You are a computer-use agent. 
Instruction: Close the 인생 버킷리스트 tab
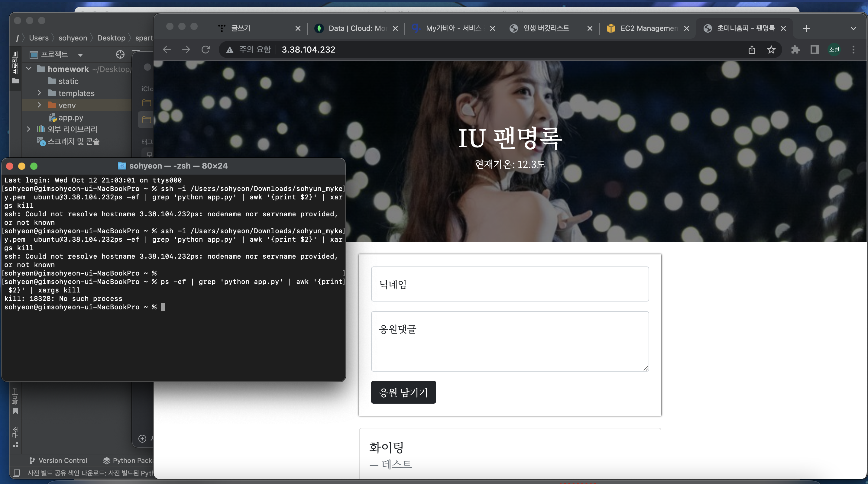(590, 29)
